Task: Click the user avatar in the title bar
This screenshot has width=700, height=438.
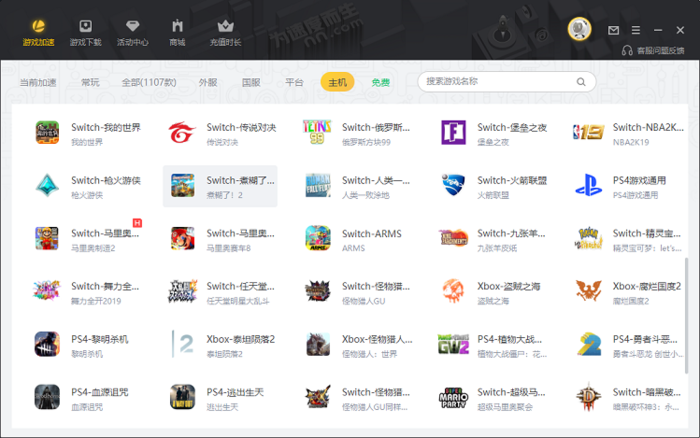Action: click(x=579, y=30)
